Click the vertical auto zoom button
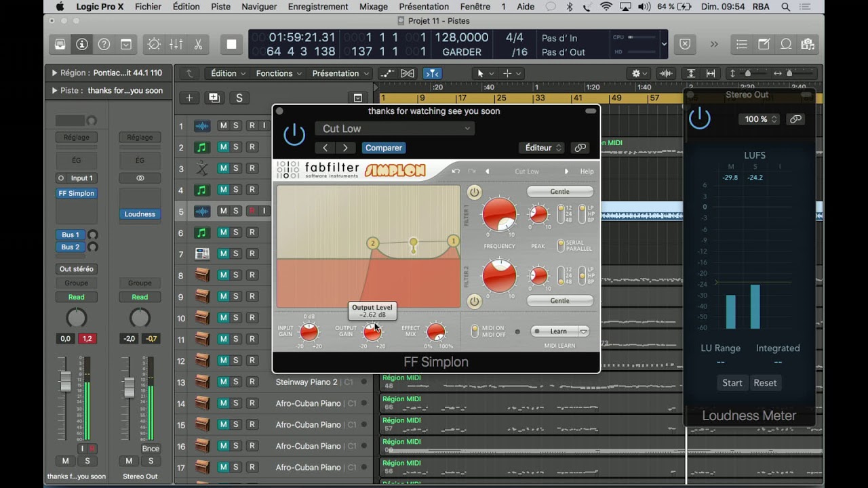 (x=691, y=73)
